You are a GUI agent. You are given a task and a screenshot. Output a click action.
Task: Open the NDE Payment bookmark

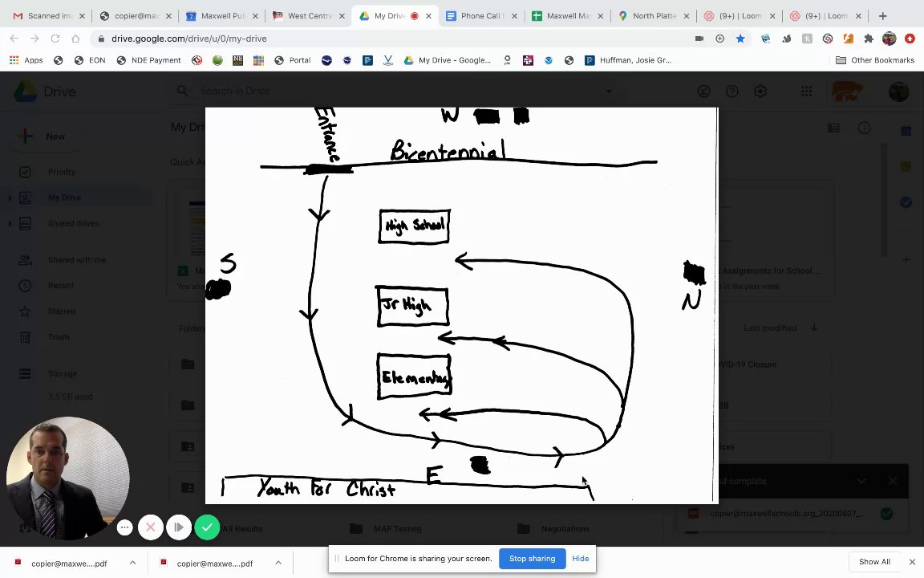pos(148,60)
